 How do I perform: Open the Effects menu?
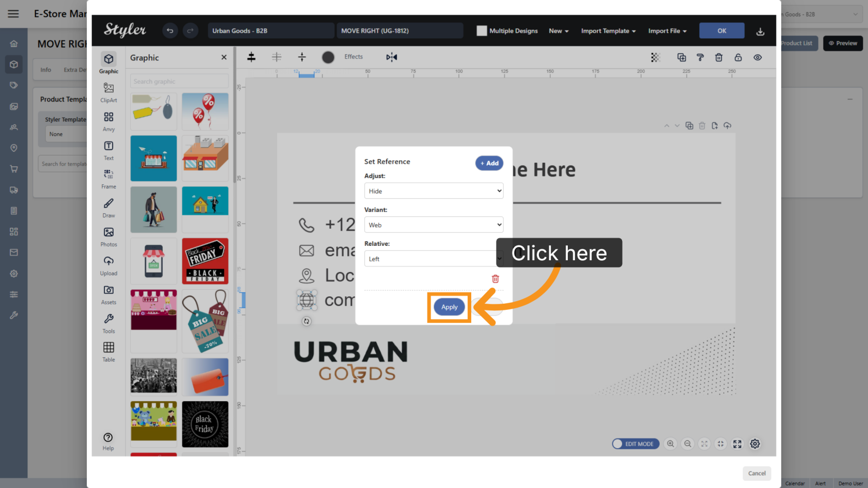pos(353,57)
